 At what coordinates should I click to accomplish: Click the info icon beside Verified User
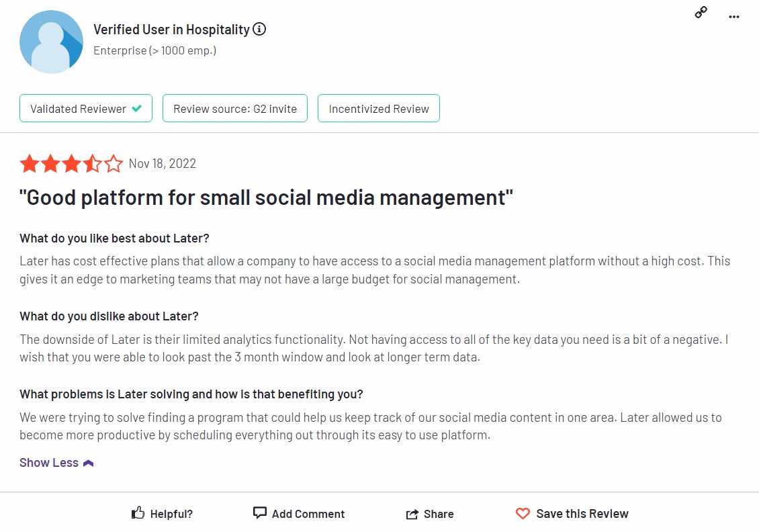(x=259, y=29)
